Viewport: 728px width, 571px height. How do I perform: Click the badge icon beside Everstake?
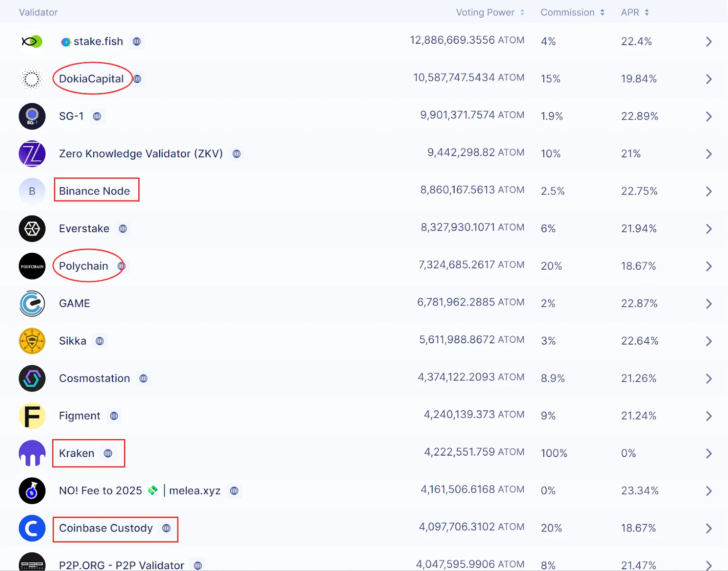click(123, 229)
